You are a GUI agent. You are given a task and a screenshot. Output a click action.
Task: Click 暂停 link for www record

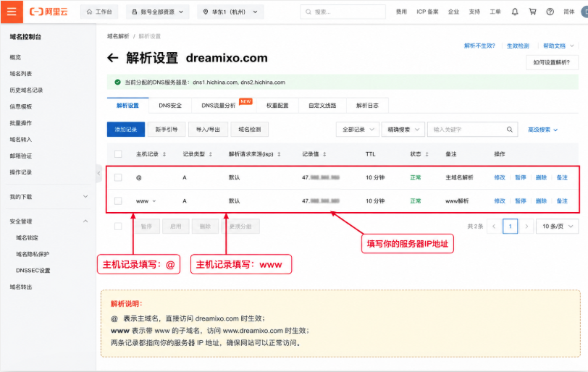tap(520, 201)
